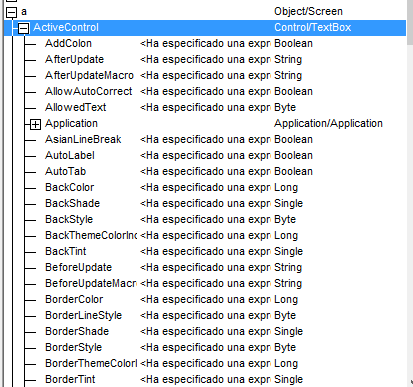Click the Boolean type of AddColon
The height and width of the screenshot is (387, 413).
point(293,43)
